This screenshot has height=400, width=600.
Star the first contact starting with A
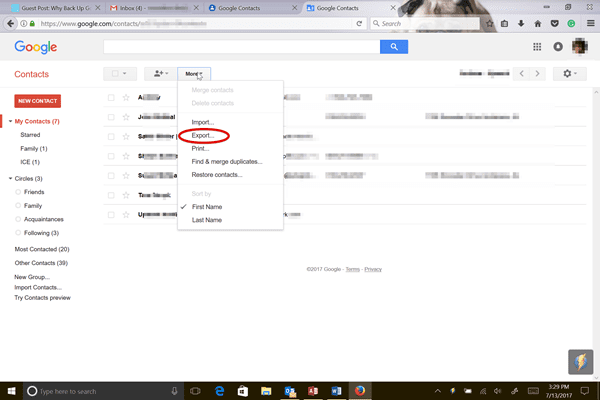point(126,97)
